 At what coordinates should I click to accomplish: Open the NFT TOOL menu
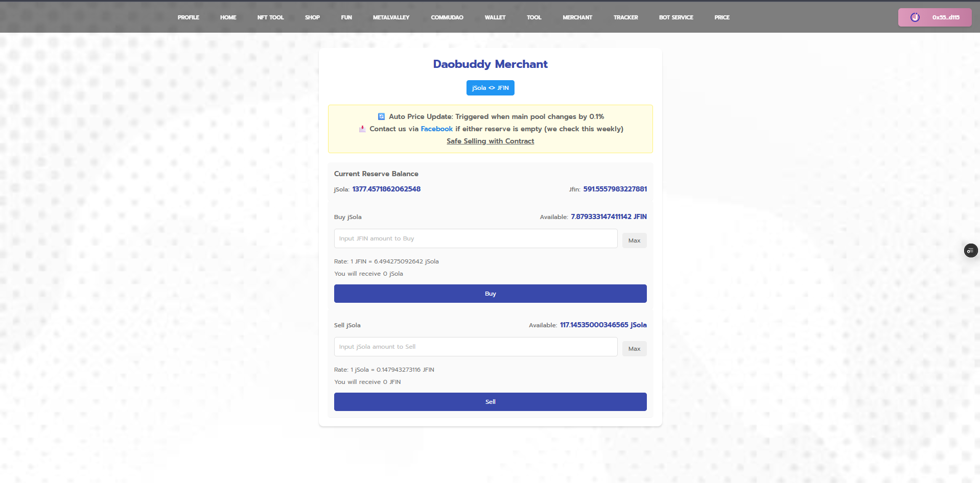pos(270,17)
